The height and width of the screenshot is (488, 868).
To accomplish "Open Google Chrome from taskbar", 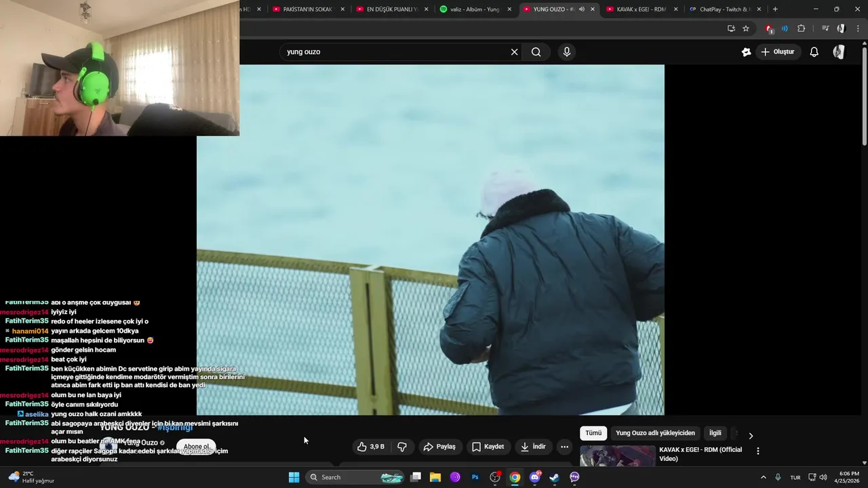I will [x=515, y=477].
